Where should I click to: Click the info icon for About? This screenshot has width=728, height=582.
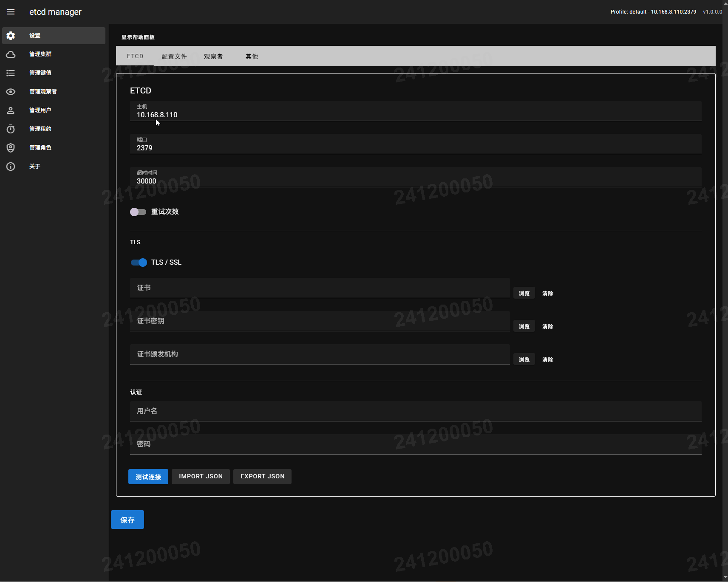tap(11, 167)
